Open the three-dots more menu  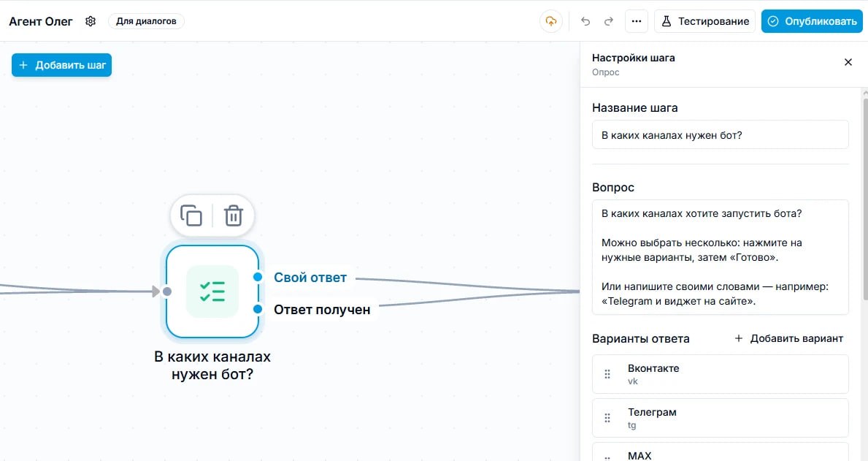coord(637,21)
